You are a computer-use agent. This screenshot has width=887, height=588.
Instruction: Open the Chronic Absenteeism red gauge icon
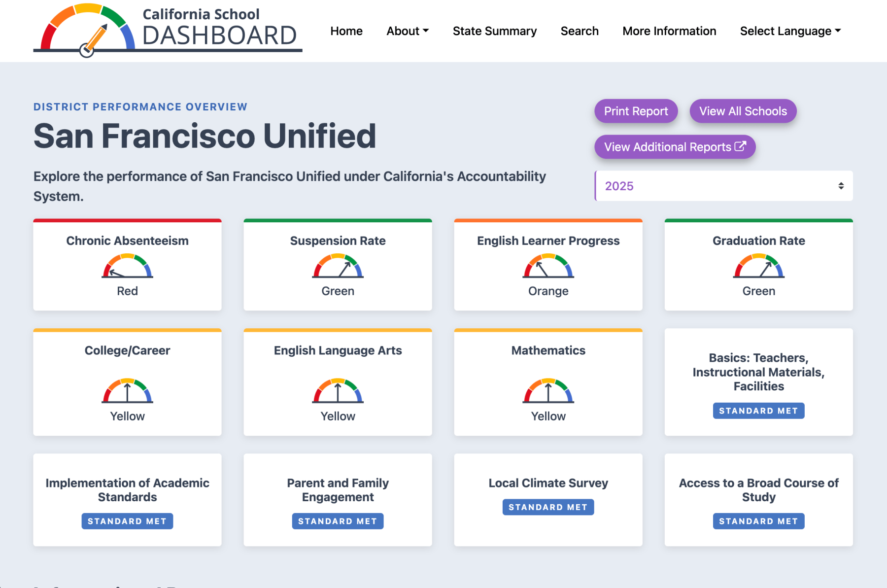coord(127,266)
